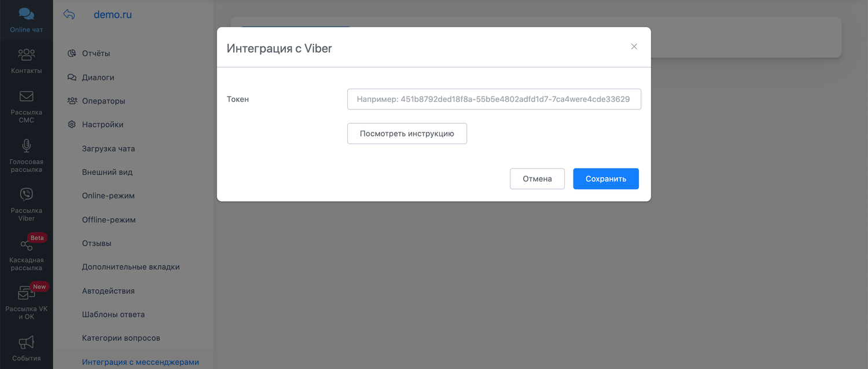Open Рассылка СМС envelope icon

[x=27, y=96]
